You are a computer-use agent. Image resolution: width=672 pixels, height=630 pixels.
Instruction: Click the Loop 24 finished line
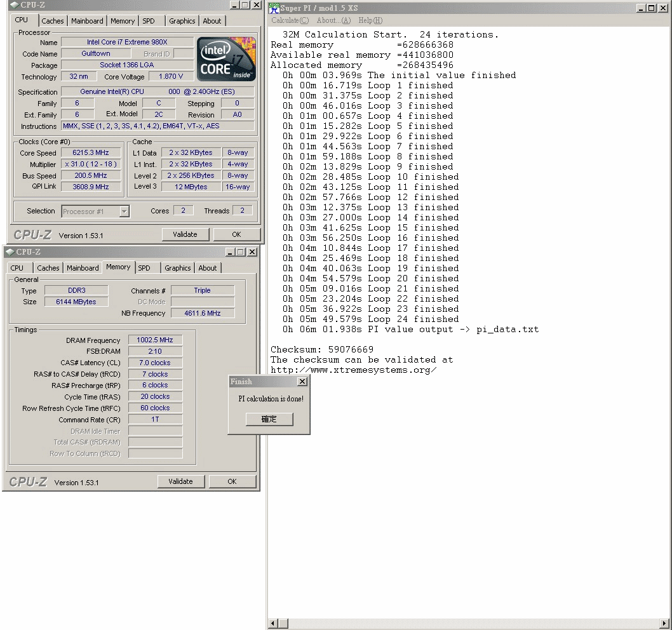pyautogui.click(x=370, y=319)
